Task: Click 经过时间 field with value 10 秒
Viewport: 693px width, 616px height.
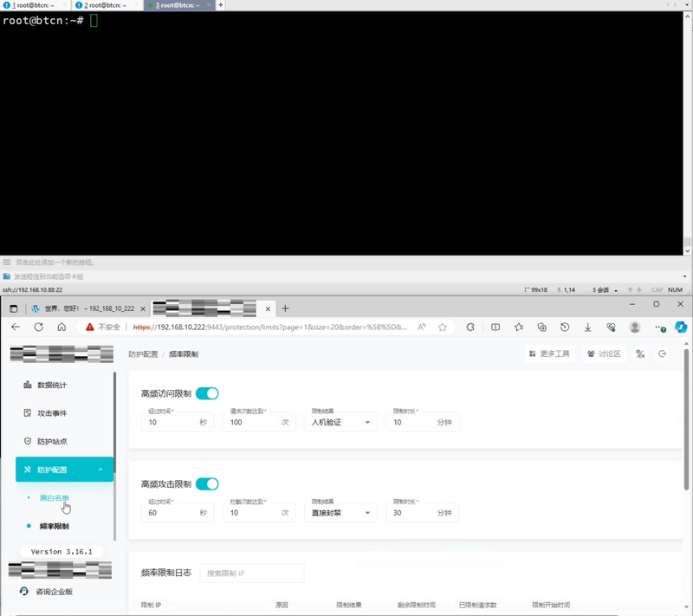Action: pyautogui.click(x=178, y=422)
